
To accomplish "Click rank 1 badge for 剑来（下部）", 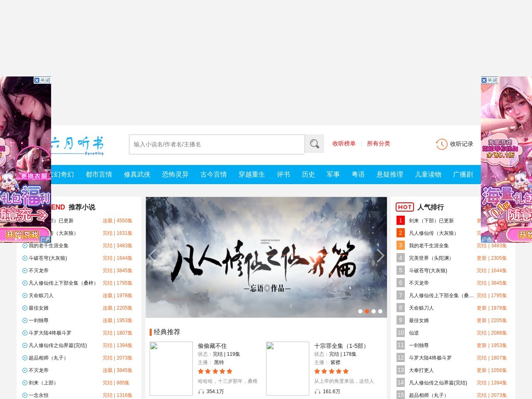I will pyautogui.click(x=401, y=221).
